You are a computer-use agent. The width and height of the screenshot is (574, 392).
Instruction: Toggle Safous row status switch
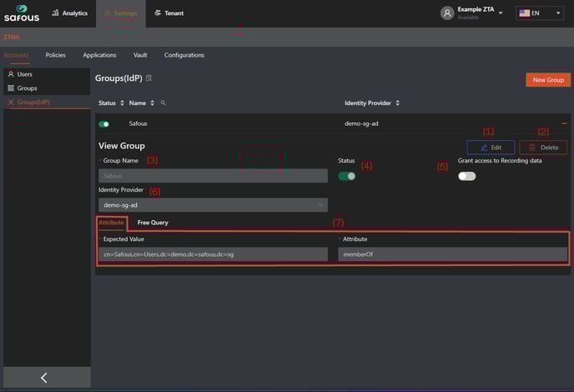pyautogui.click(x=104, y=123)
